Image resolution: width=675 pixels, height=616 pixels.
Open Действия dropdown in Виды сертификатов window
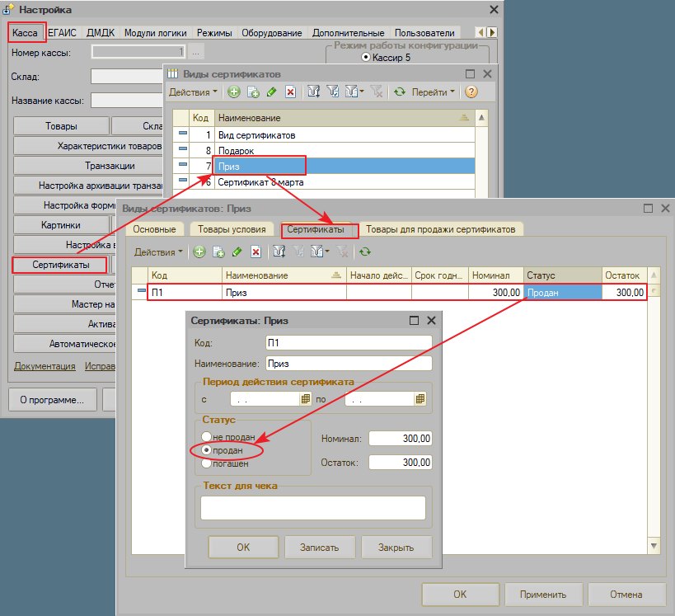pyautogui.click(x=193, y=92)
